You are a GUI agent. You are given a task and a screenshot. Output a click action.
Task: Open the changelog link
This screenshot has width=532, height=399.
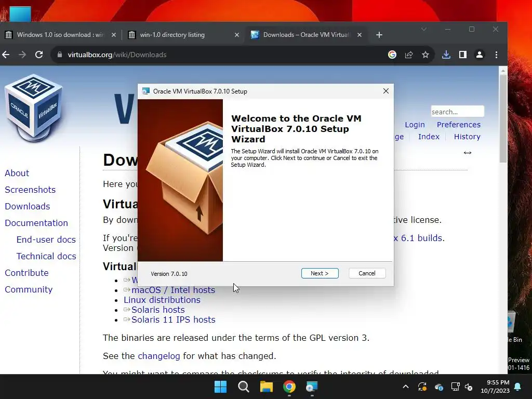point(159,356)
